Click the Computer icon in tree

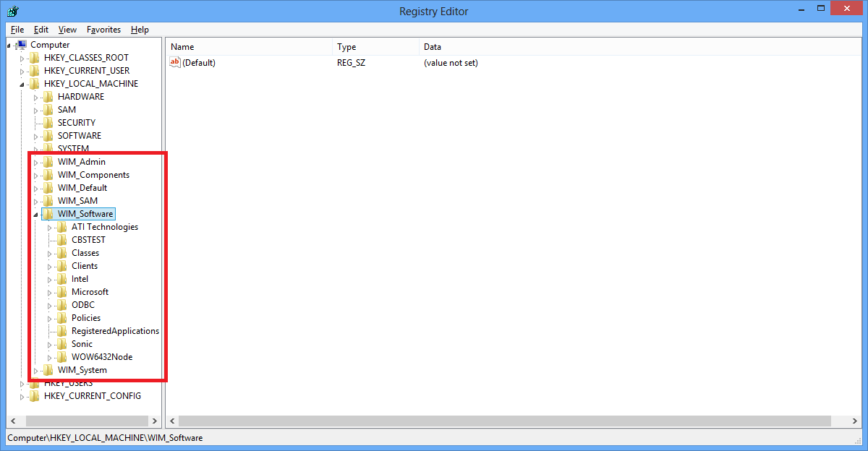22,45
